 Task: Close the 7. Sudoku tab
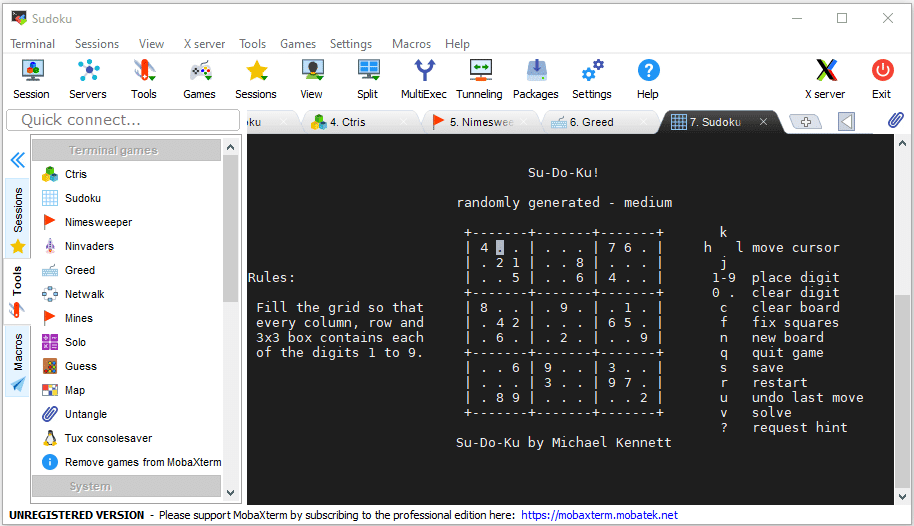click(764, 121)
